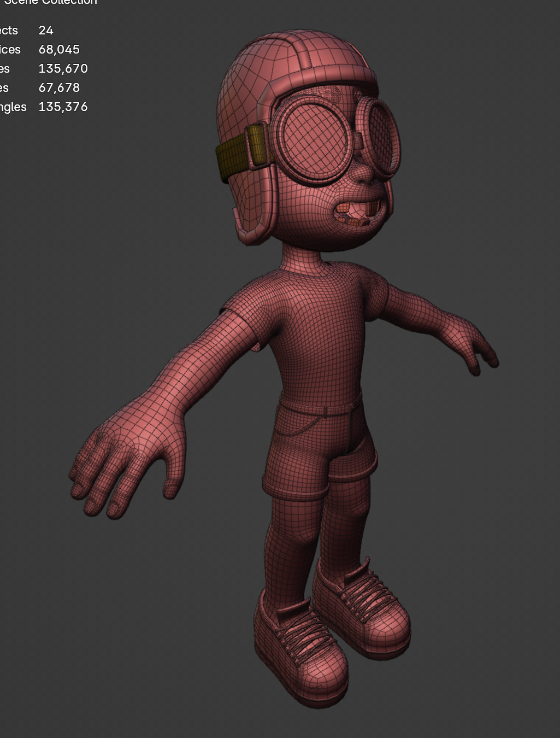
Task: Select the front sneaker with laces
Action: tap(300, 651)
